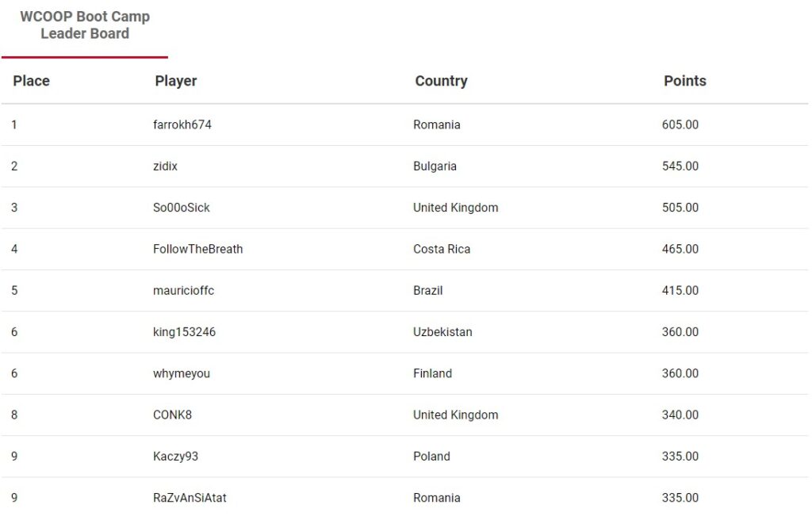
Task: Click player name FollowTheBreath
Action: pos(197,249)
